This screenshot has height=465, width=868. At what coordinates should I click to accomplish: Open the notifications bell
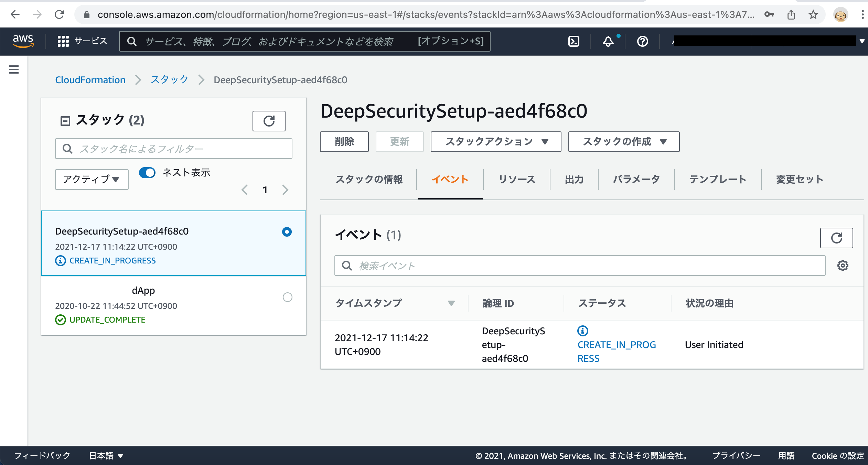coord(608,41)
